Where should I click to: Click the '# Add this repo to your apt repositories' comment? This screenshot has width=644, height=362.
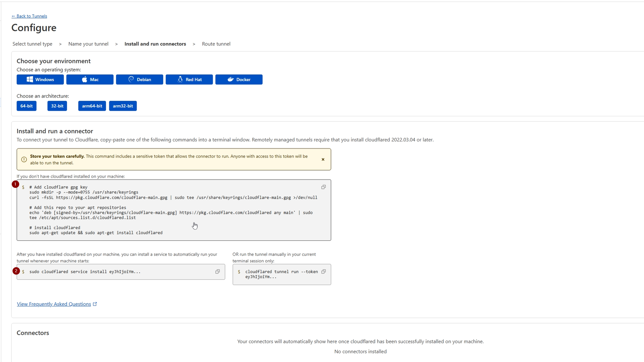(78, 207)
